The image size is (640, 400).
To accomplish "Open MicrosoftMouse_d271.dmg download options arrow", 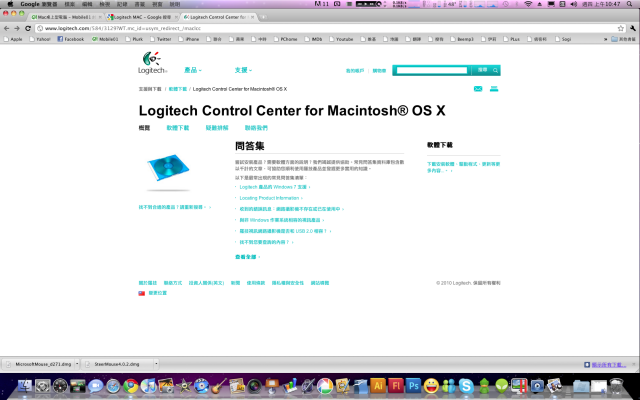I will click(x=76, y=364).
